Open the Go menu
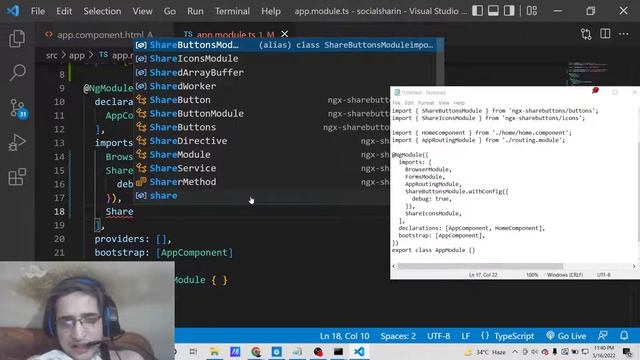 (x=170, y=11)
